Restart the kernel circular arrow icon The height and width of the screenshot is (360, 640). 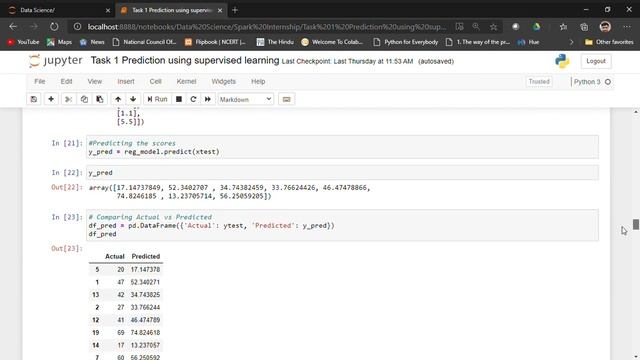(x=193, y=99)
